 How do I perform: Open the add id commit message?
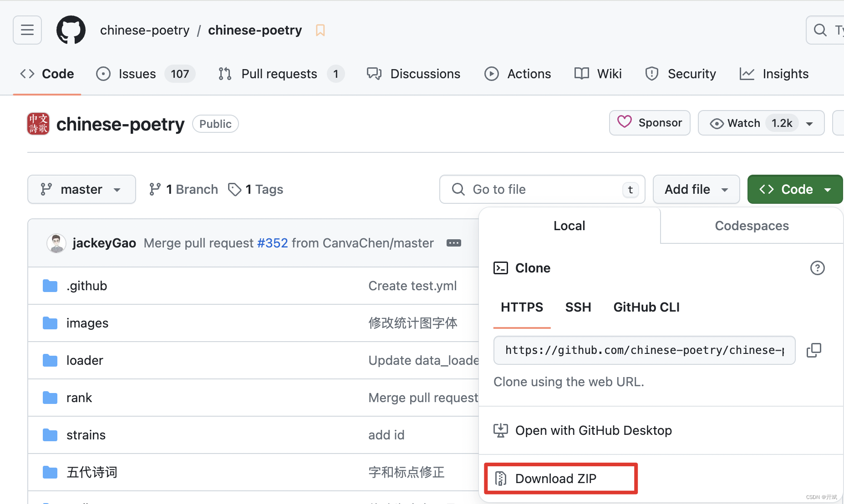386,435
